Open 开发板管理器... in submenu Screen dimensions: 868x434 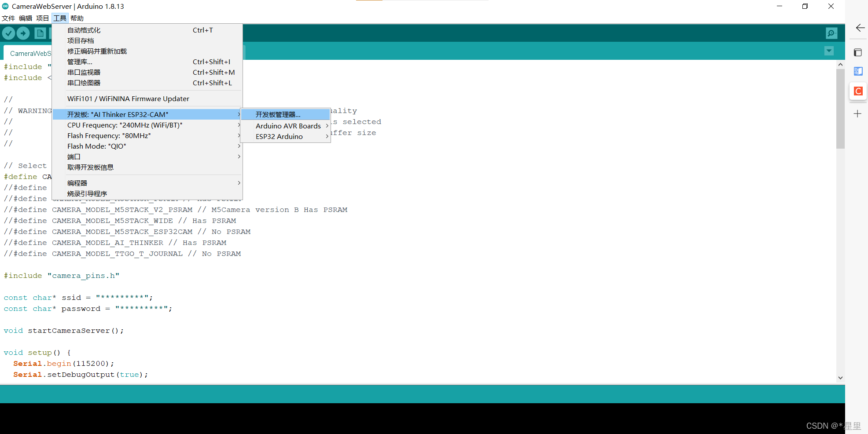286,115
